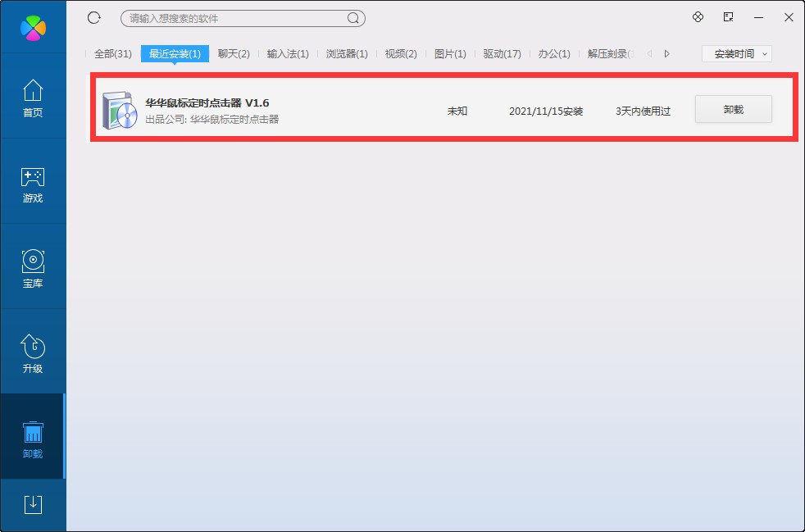Open the download manager at sidebar bottom
This screenshot has width=805, height=532.
pos(32,505)
